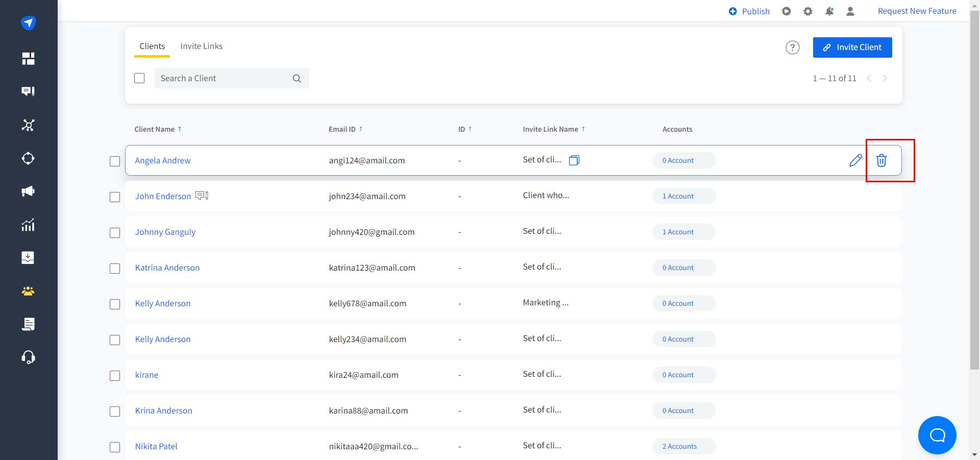Open kirane client profile
This screenshot has height=460, width=980.
[146, 375]
